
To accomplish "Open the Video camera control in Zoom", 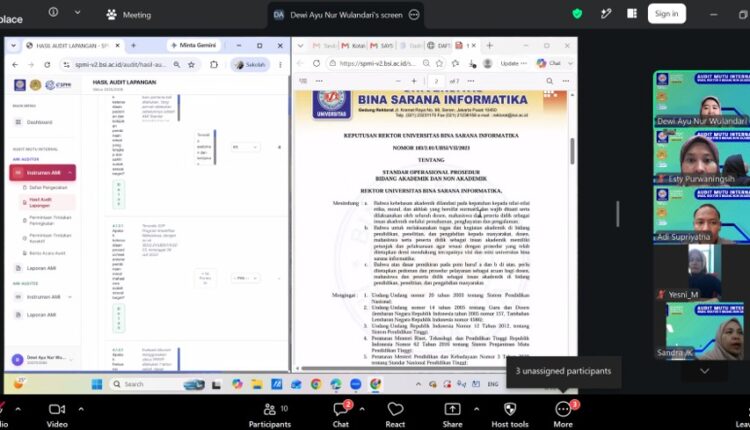I will pyautogui.click(x=57, y=415).
